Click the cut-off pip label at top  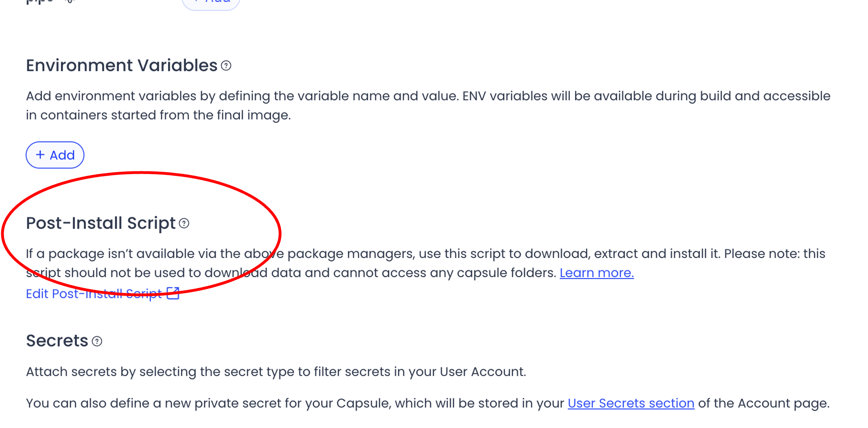(39, 2)
